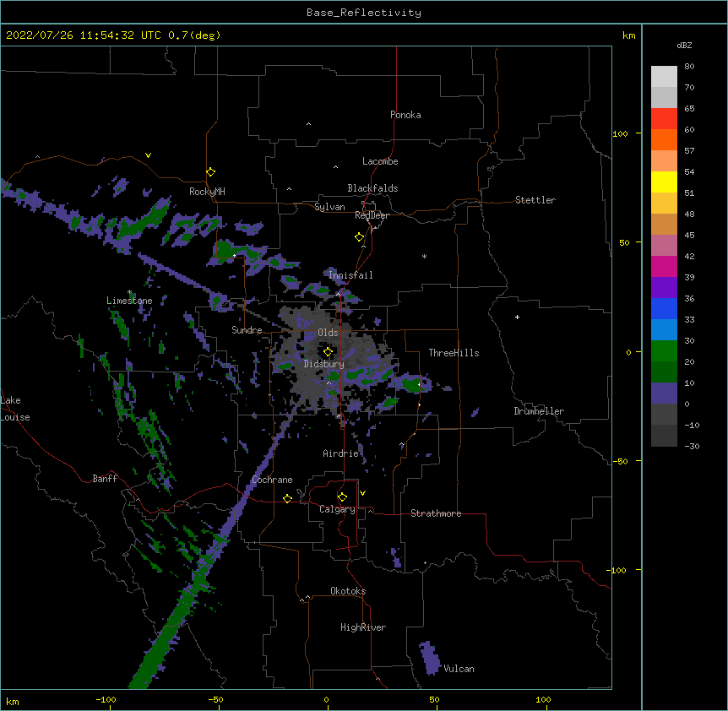
Task: Click the 80 value on dBZ scale
Action: [689, 67]
